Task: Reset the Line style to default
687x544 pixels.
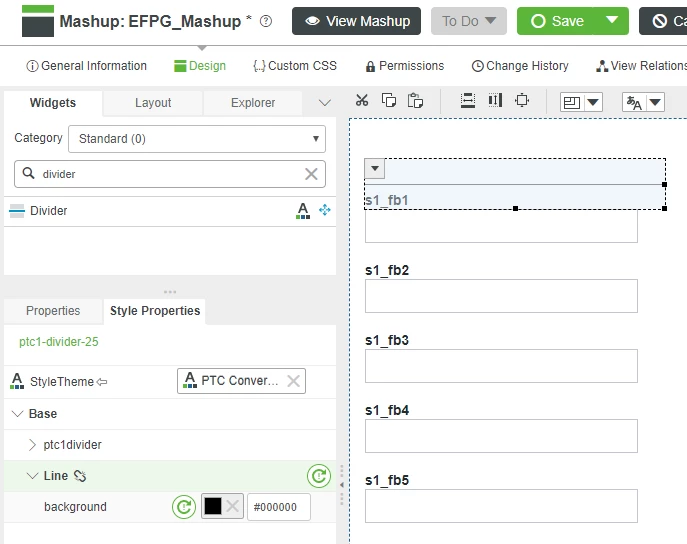Action: click(319, 476)
